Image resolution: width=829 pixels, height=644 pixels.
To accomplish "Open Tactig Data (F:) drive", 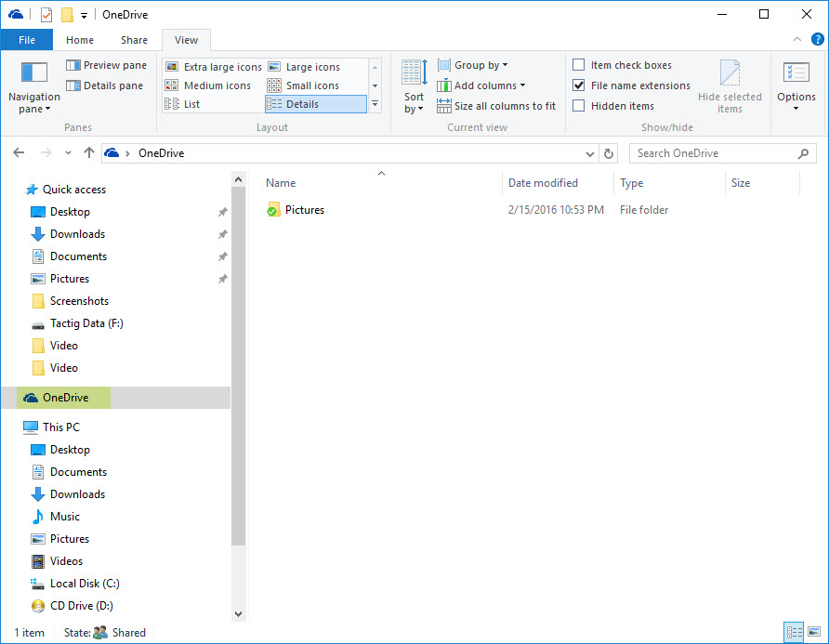I will pos(86,323).
